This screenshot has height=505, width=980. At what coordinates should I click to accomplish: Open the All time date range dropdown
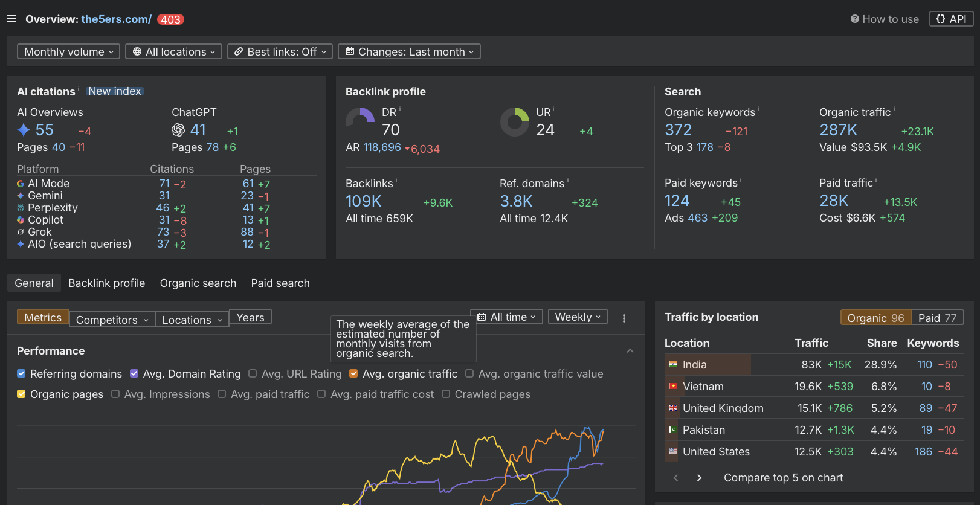(506, 317)
